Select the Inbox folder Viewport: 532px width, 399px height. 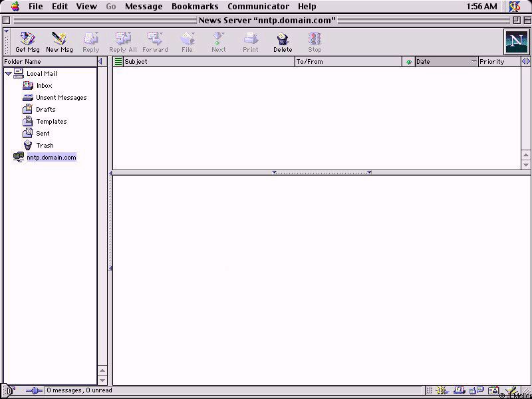coord(44,86)
